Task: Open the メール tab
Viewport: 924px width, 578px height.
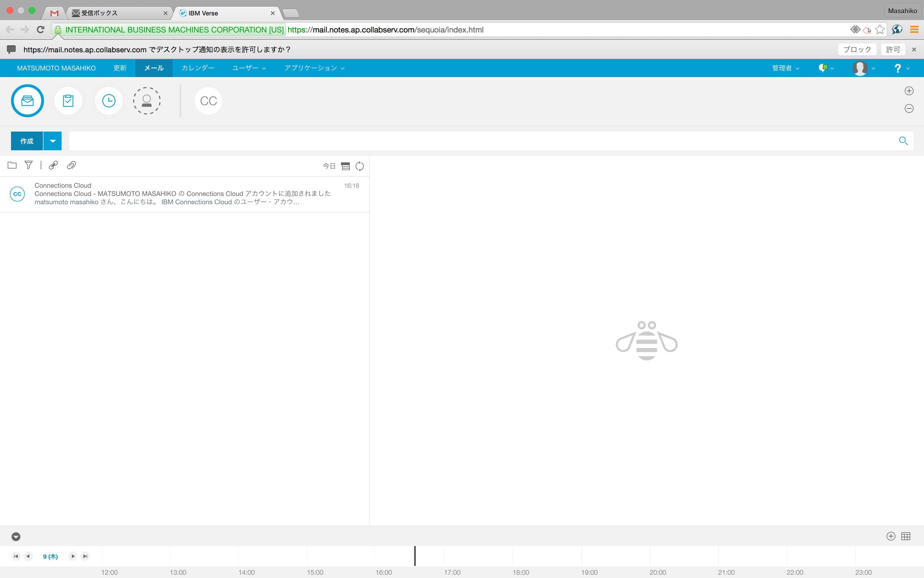Action: pos(154,68)
